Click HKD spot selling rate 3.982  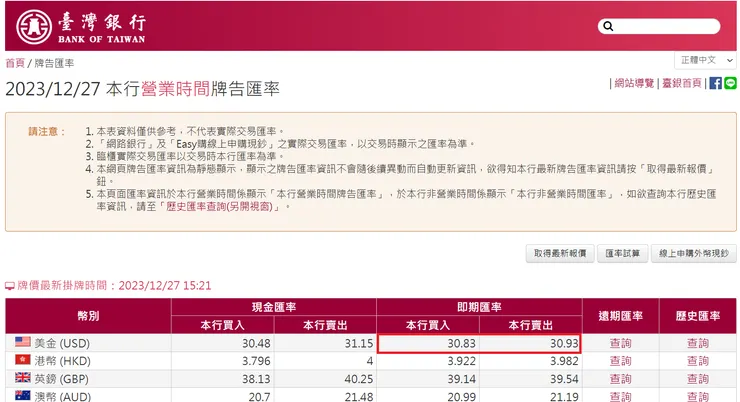pos(564,361)
